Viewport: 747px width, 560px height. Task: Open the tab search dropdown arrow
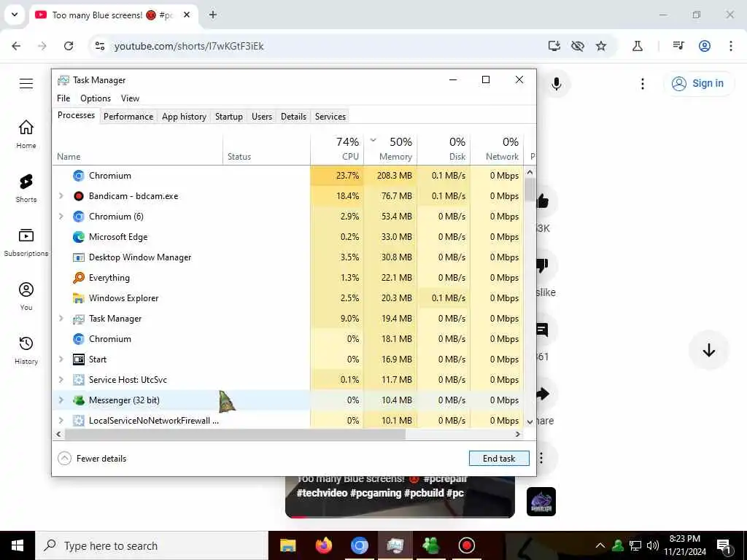pos(15,15)
